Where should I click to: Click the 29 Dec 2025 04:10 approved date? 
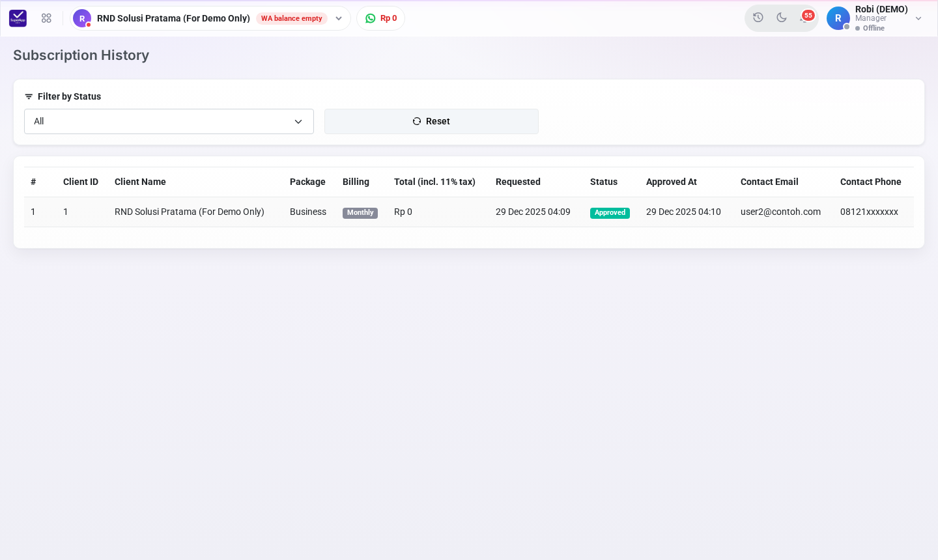[x=683, y=212]
